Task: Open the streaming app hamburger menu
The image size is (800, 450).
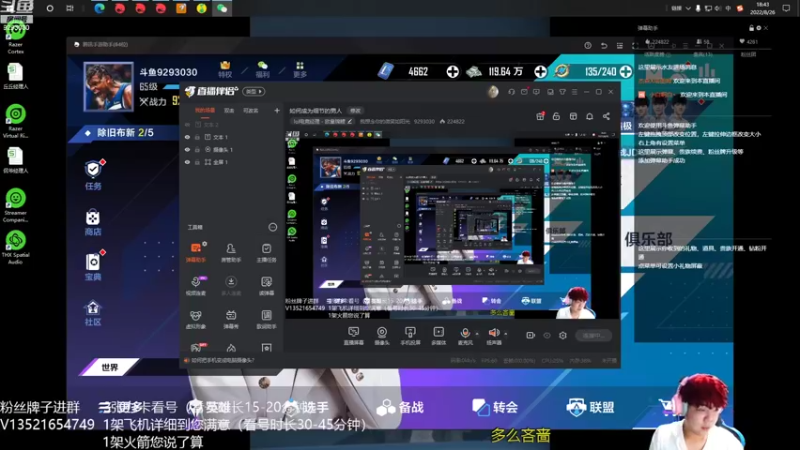Action: pos(574,92)
